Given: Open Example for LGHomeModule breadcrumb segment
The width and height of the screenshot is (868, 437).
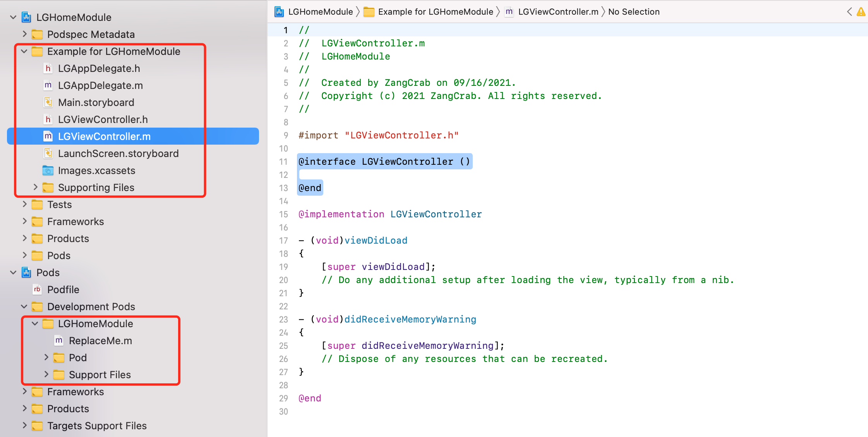Looking at the screenshot, I should click(x=436, y=12).
